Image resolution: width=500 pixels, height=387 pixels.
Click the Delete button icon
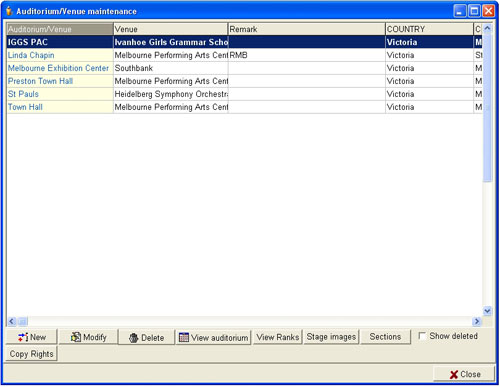coord(134,338)
